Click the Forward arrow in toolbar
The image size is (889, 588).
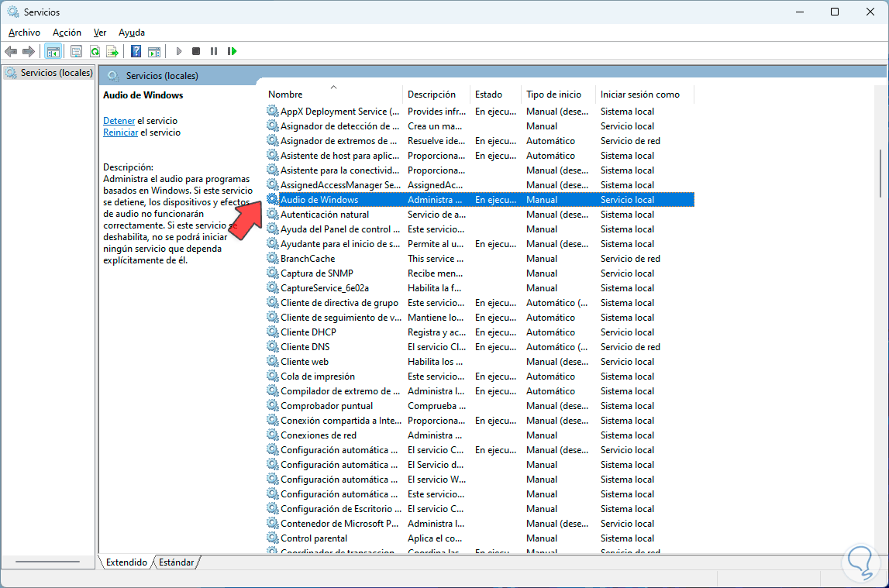29,52
